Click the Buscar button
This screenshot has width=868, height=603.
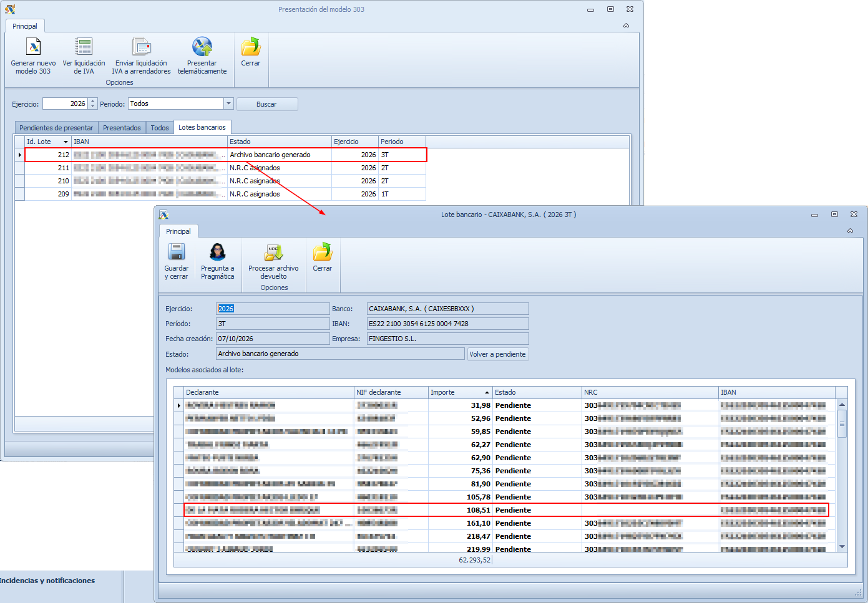coord(266,104)
